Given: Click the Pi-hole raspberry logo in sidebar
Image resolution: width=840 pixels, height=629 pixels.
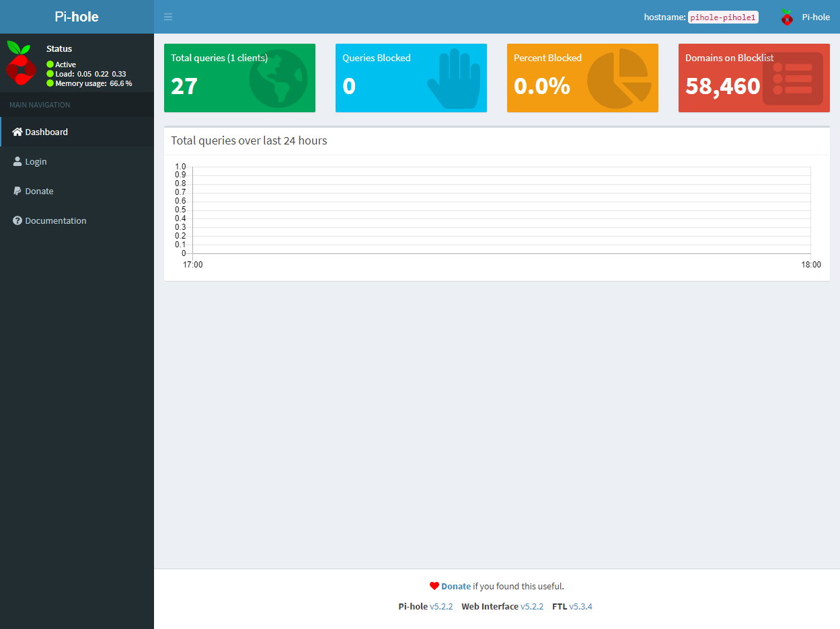Looking at the screenshot, I should 21,62.
